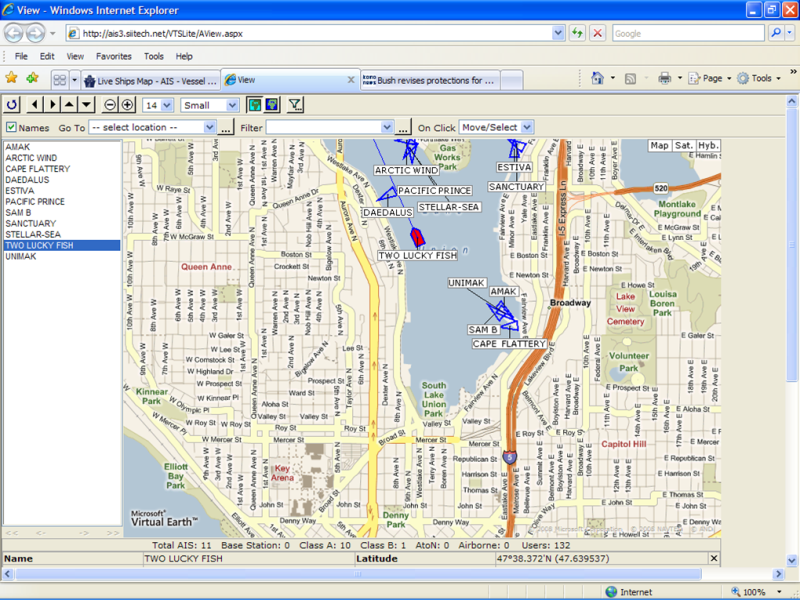Open the Help menu
Viewport: 800px width, 600px height.
(184, 56)
